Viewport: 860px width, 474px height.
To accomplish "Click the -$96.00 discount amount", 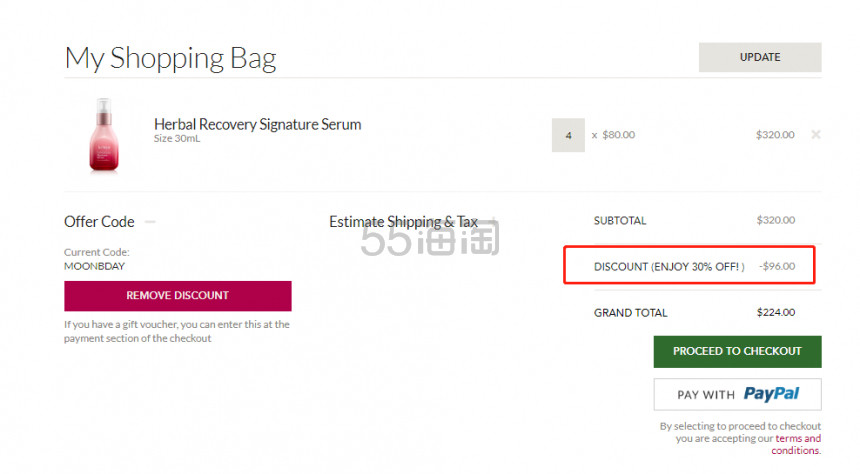I will click(776, 267).
